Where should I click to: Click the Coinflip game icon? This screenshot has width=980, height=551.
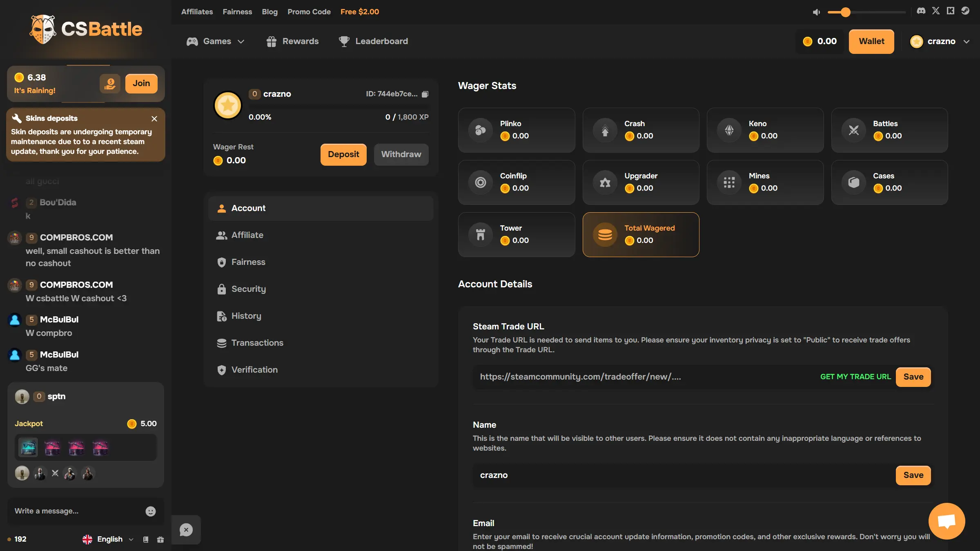[481, 182]
